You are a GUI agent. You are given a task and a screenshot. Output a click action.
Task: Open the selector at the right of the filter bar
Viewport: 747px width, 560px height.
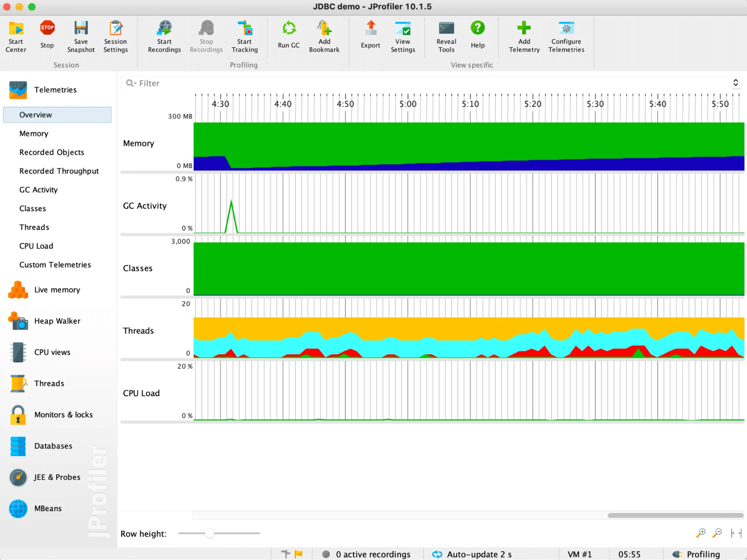736,83
